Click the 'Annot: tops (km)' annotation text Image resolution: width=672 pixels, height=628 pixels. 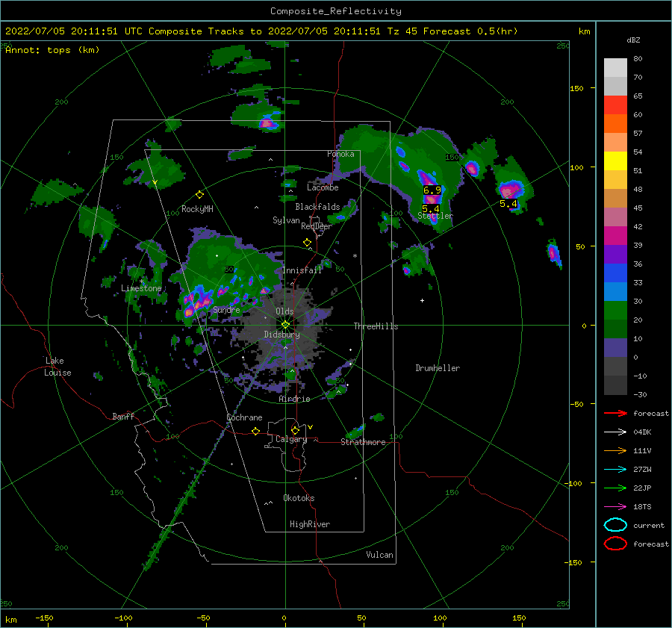tap(52, 50)
